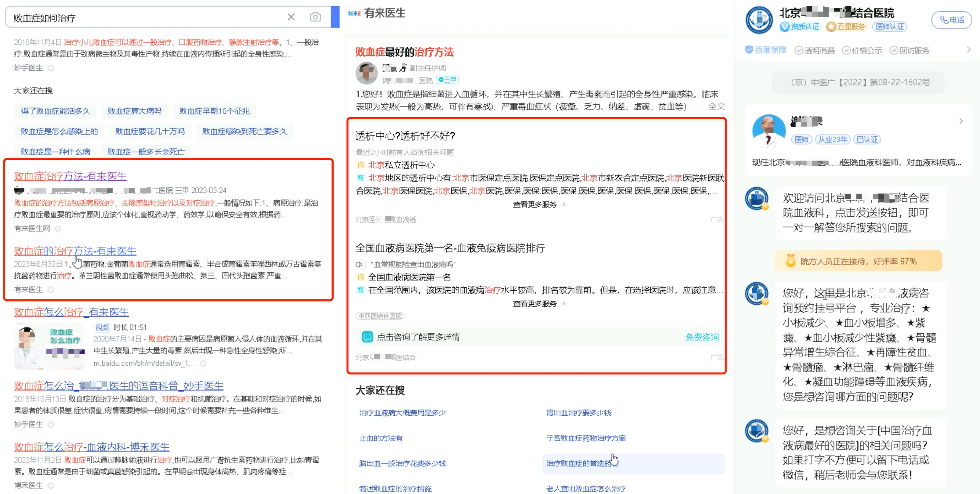Expand full answer with 全文
980x494 pixels.
(x=717, y=107)
